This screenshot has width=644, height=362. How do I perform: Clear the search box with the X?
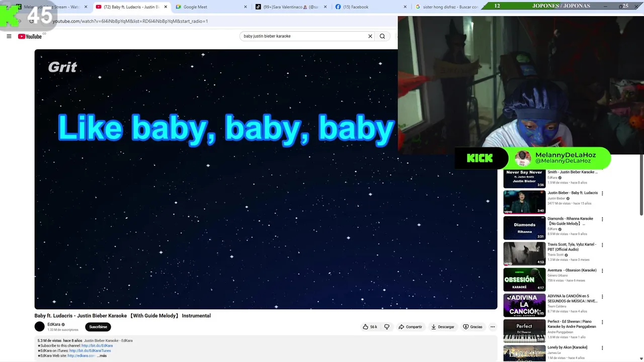click(370, 36)
